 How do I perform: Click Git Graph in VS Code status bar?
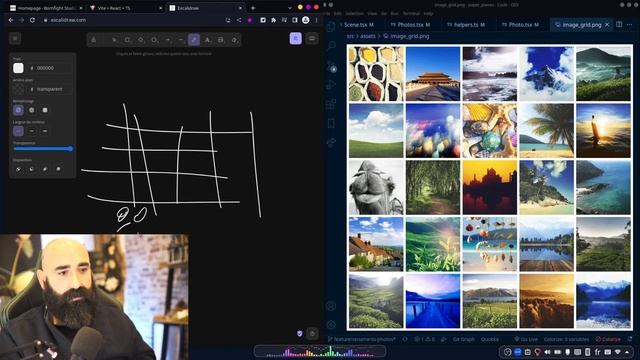pos(463,339)
